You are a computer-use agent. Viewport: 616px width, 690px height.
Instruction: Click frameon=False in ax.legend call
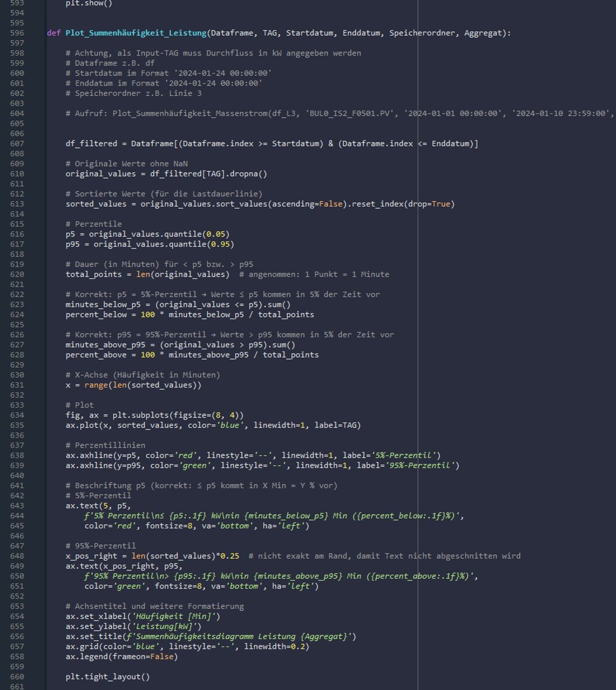pyautogui.click(x=143, y=657)
